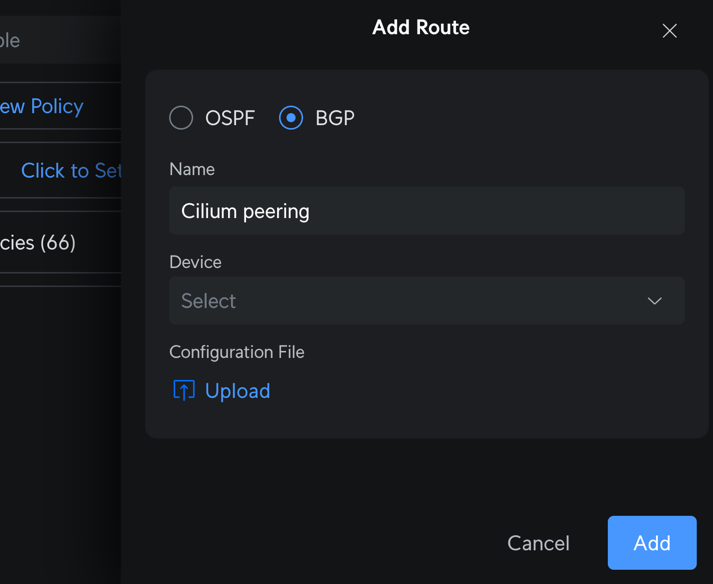Click the upload arrow icon
This screenshot has width=713, height=584.
point(184,390)
